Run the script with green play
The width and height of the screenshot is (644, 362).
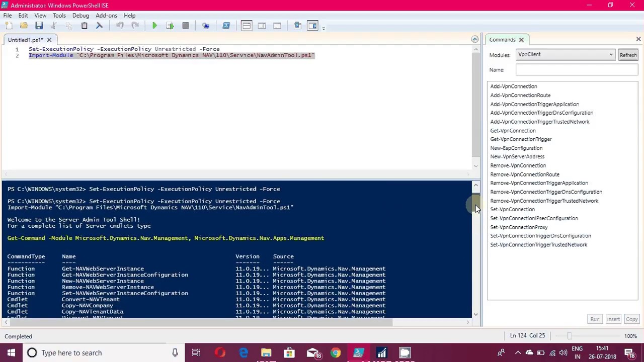[154, 26]
